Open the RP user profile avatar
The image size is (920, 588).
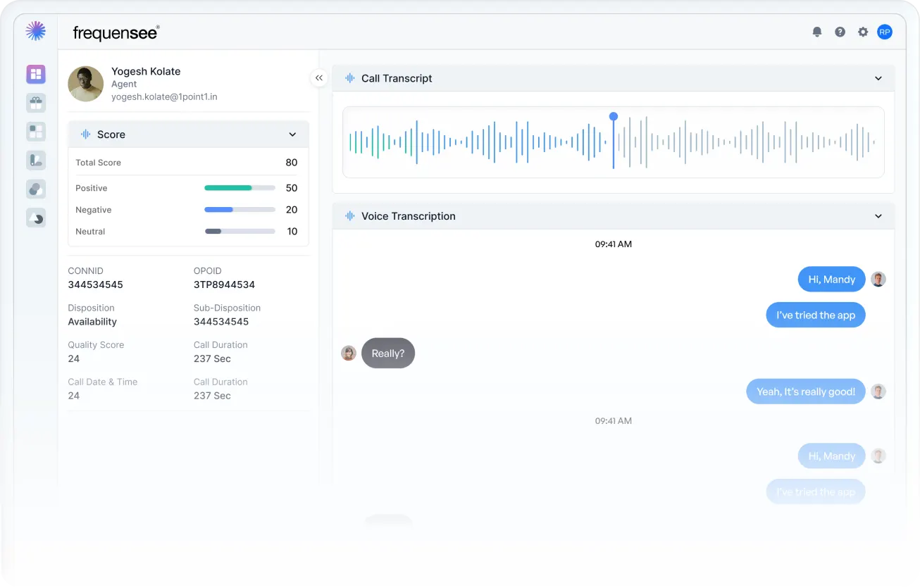[x=885, y=32]
